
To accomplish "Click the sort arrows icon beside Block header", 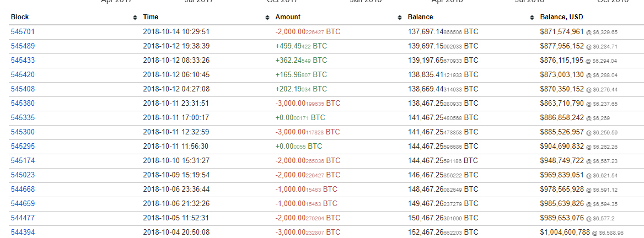I will click(x=135, y=18).
